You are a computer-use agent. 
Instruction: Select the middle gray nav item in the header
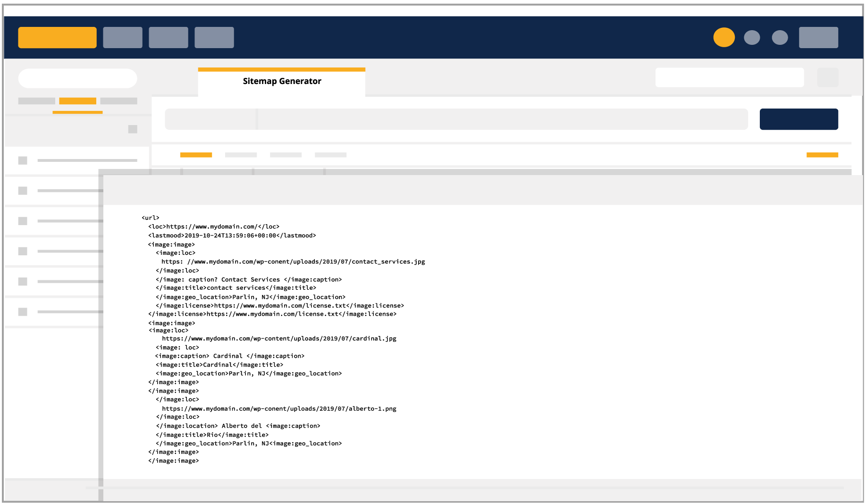(168, 38)
